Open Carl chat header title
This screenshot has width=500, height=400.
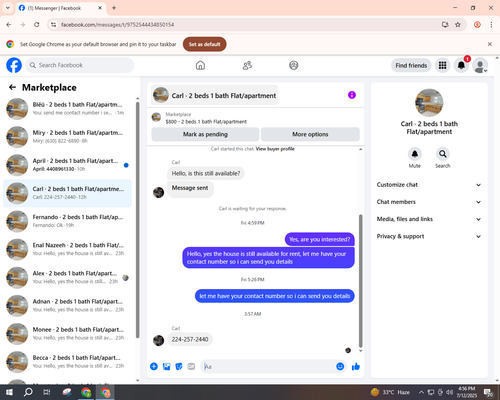(215, 95)
